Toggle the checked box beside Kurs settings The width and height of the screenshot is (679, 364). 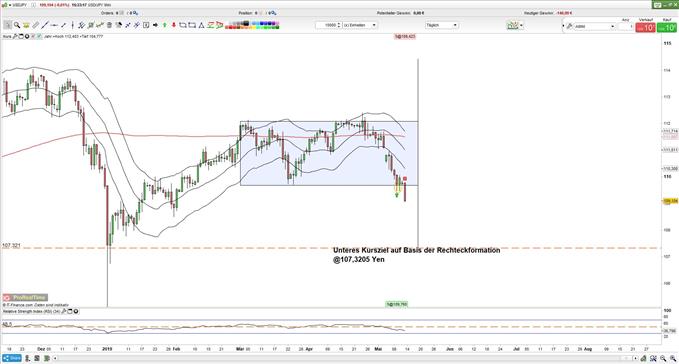click(39, 36)
